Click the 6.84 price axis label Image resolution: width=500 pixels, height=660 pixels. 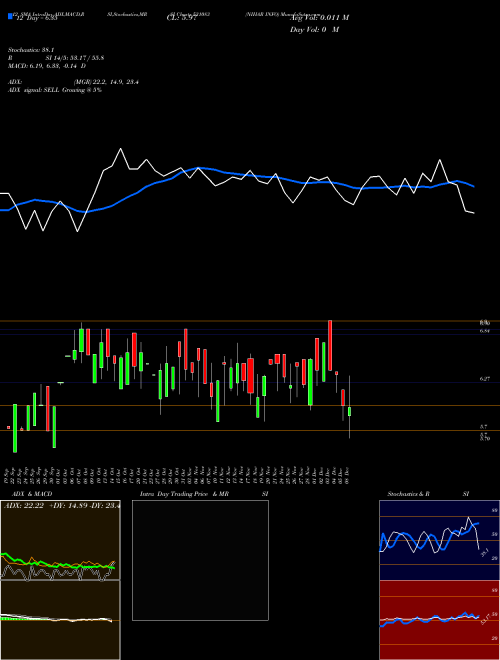point(485,331)
